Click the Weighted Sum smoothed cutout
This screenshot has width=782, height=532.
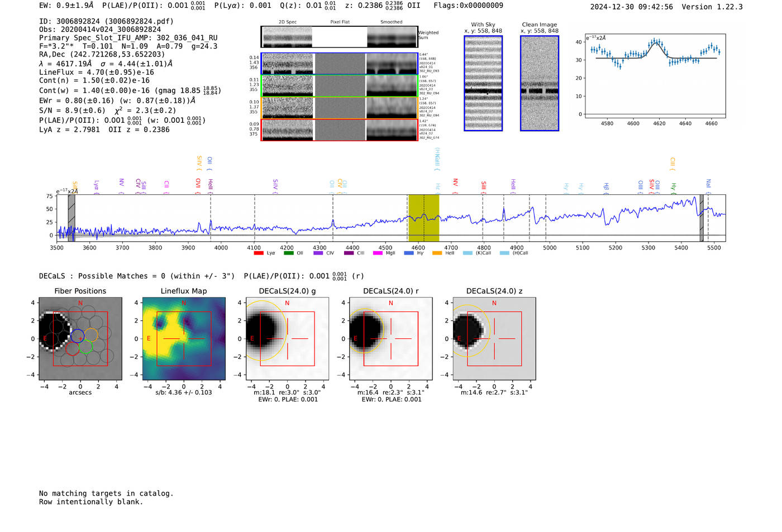(x=392, y=37)
